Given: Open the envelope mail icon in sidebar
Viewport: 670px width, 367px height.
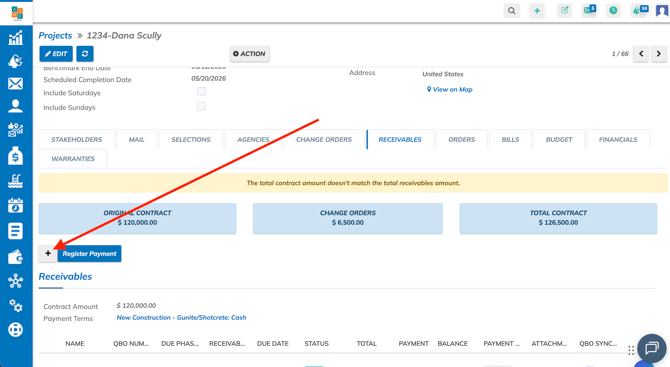Looking at the screenshot, I should pos(15,84).
